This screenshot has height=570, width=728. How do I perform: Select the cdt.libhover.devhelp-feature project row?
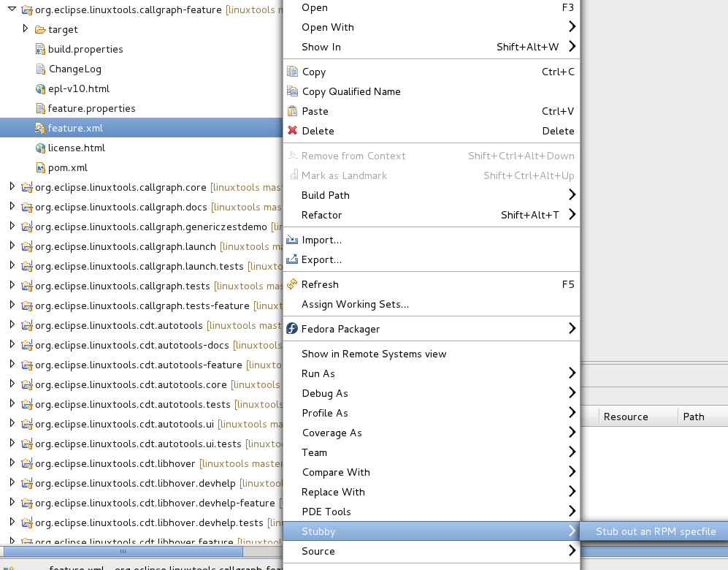[x=141, y=503]
